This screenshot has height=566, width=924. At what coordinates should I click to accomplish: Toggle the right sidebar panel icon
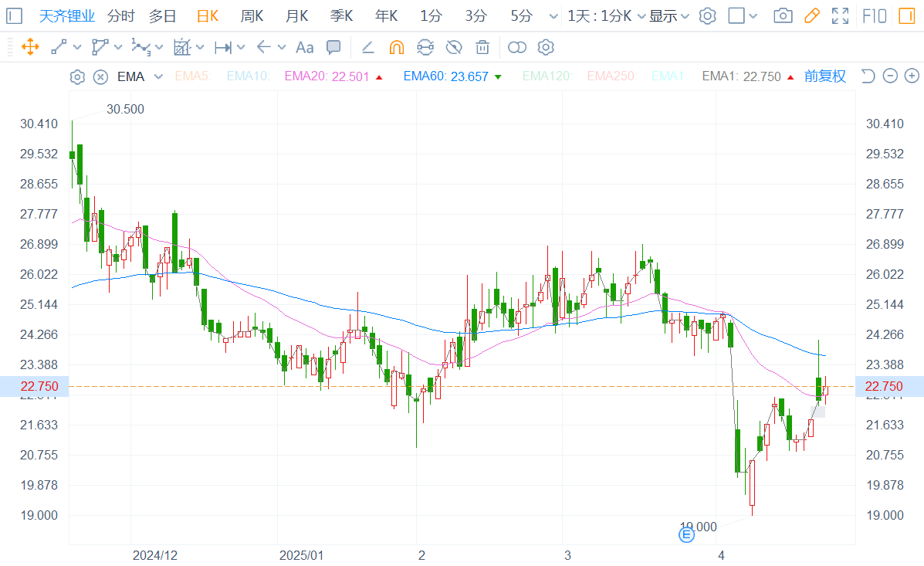(x=907, y=16)
